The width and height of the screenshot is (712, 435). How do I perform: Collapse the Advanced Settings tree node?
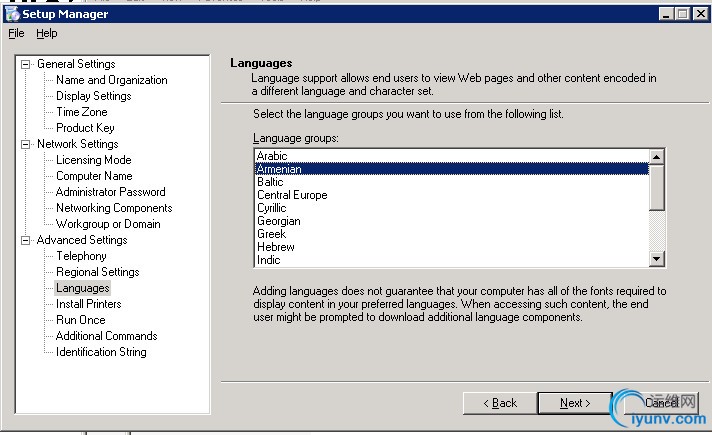[x=27, y=240]
